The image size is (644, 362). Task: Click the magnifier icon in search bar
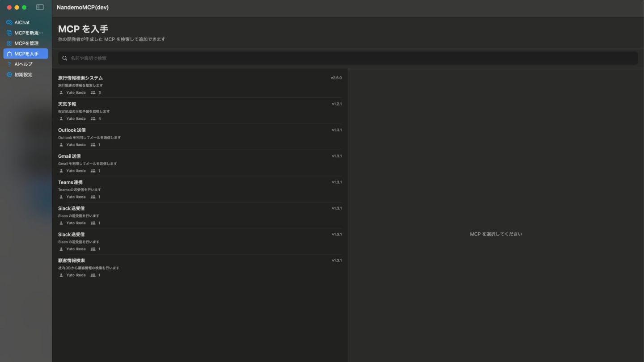pyautogui.click(x=65, y=58)
